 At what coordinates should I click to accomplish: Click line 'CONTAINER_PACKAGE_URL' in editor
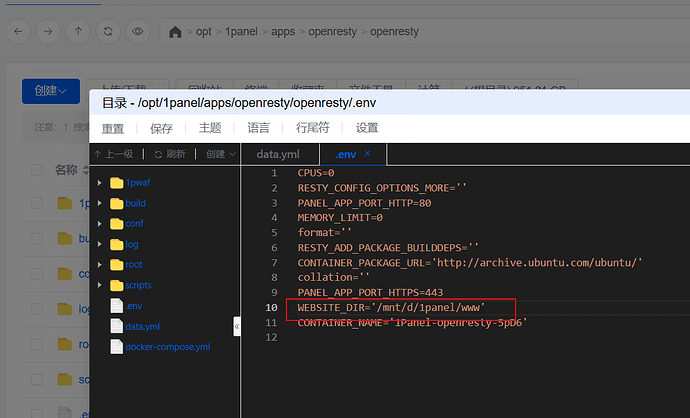tap(470, 263)
